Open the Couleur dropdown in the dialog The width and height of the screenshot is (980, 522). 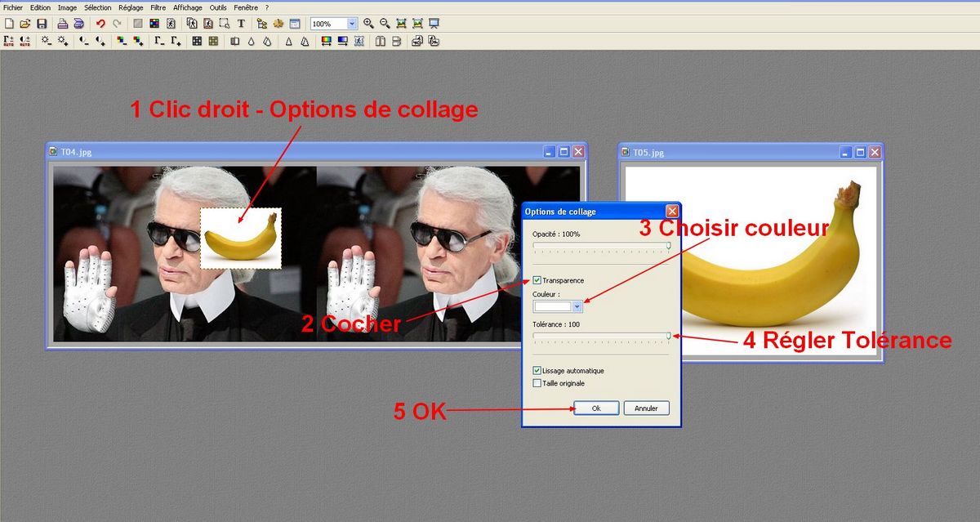(x=578, y=306)
